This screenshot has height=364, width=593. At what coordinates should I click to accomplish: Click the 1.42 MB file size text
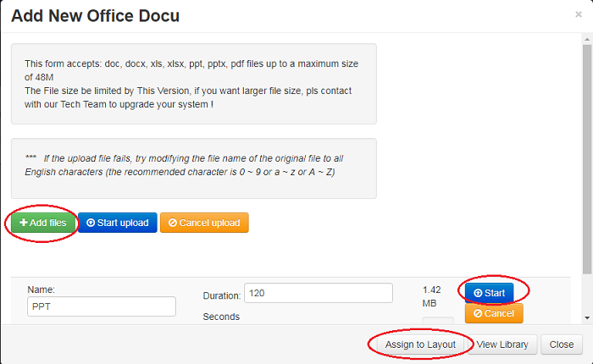pyautogui.click(x=431, y=295)
